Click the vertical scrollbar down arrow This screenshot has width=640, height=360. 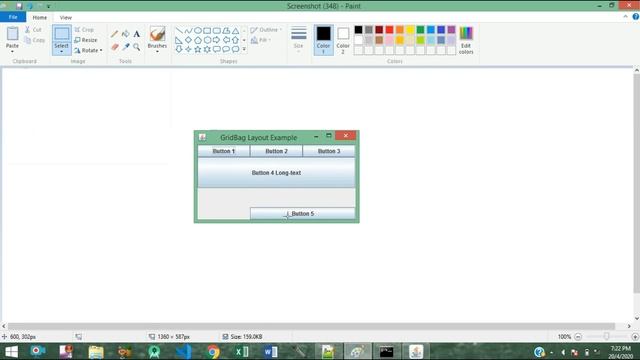636,318
